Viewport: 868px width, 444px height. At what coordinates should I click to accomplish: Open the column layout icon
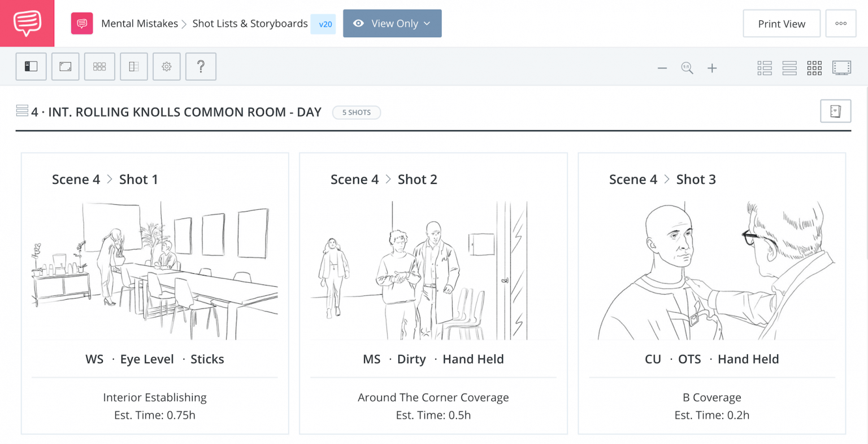(x=134, y=67)
